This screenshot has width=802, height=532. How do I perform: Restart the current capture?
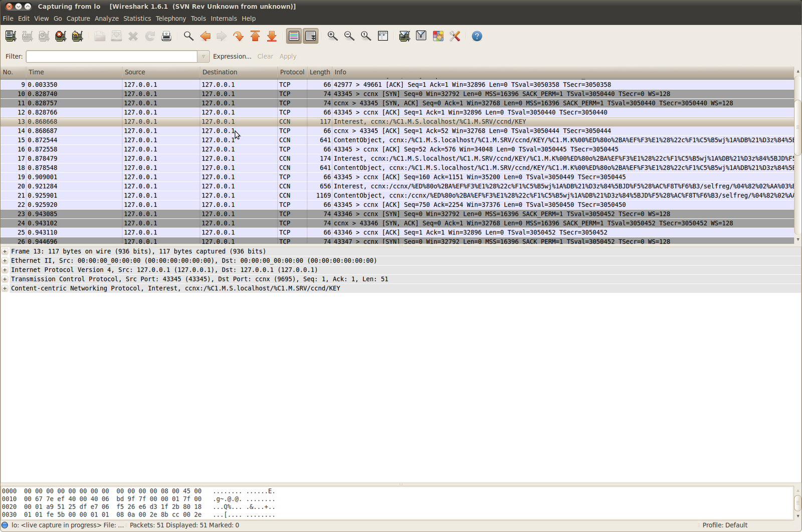[x=77, y=36]
